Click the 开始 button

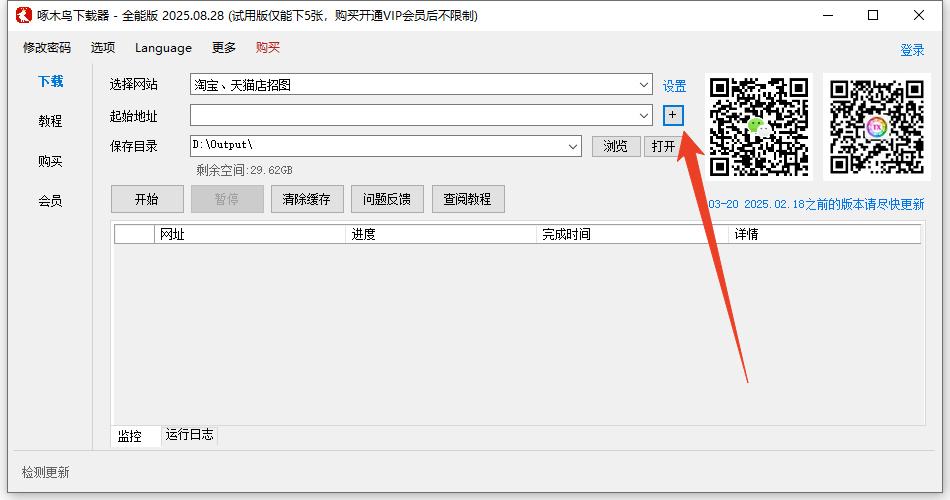point(147,199)
